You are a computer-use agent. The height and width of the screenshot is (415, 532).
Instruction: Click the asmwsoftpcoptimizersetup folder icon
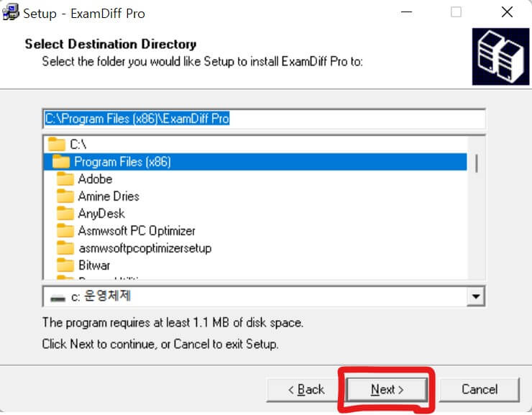pyautogui.click(x=65, y=247)
